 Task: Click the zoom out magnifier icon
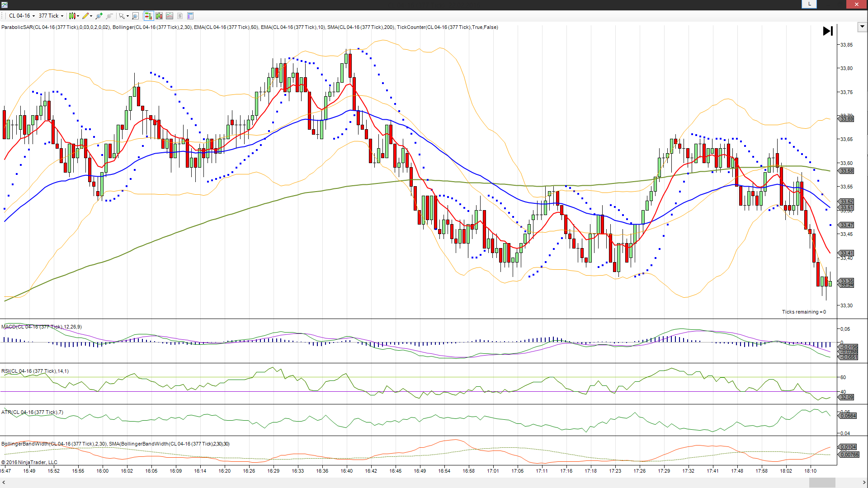click(109, 16)
